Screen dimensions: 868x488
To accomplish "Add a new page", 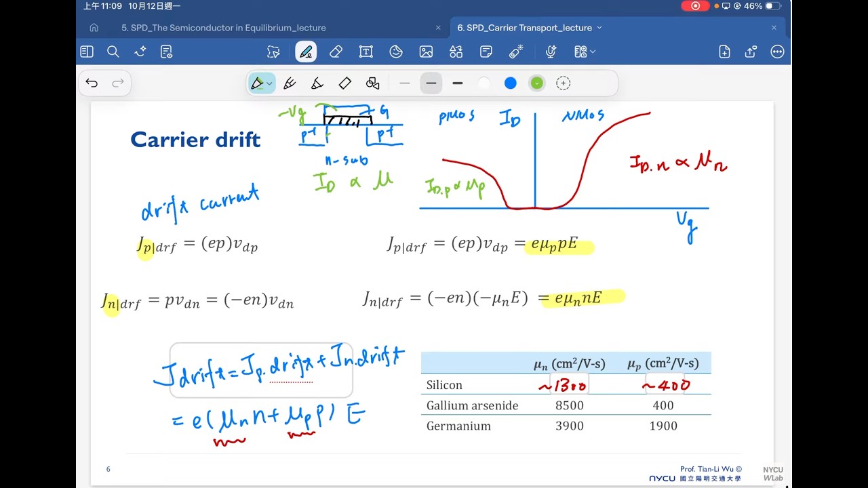I will 724,52.
